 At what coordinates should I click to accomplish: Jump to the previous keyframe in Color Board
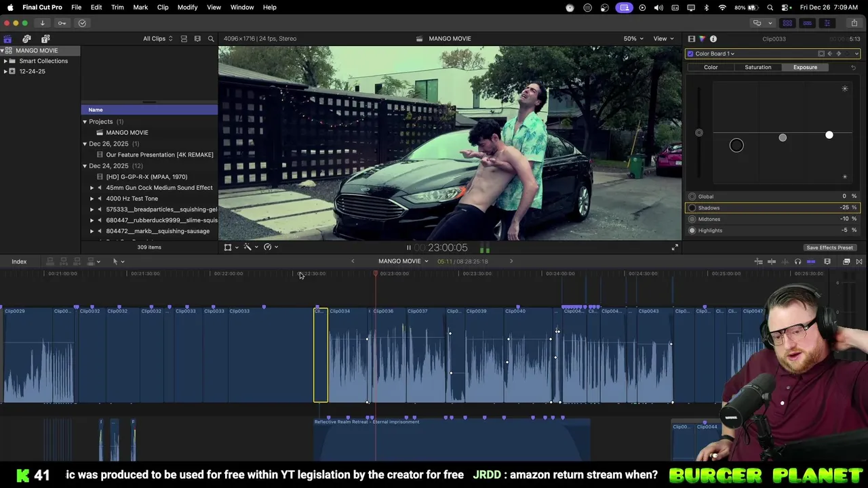(829, 54)
